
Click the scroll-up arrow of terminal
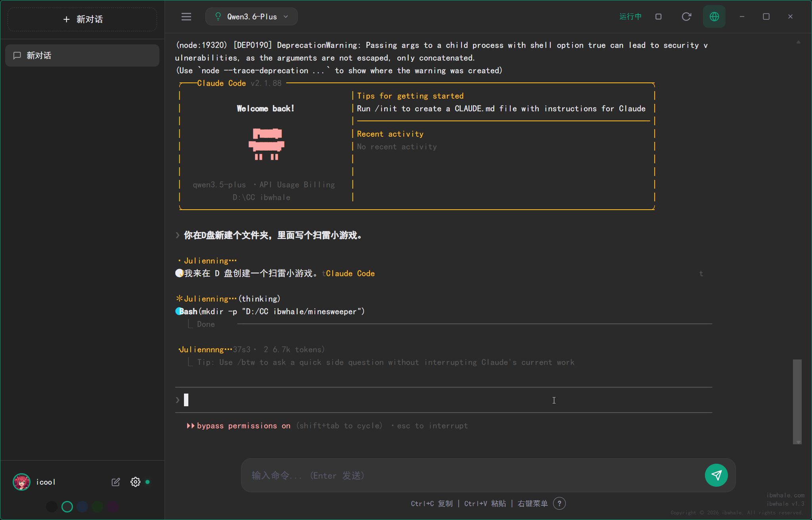(x=798, y=42)
